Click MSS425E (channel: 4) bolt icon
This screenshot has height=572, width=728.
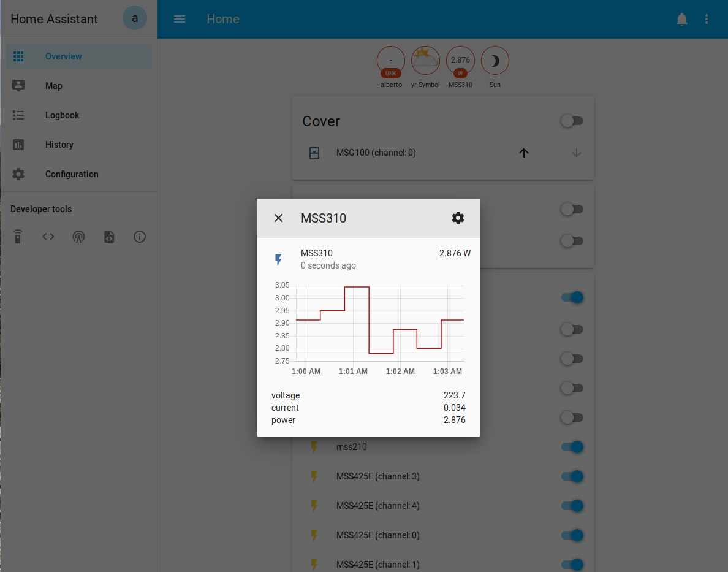click(314, 506)
